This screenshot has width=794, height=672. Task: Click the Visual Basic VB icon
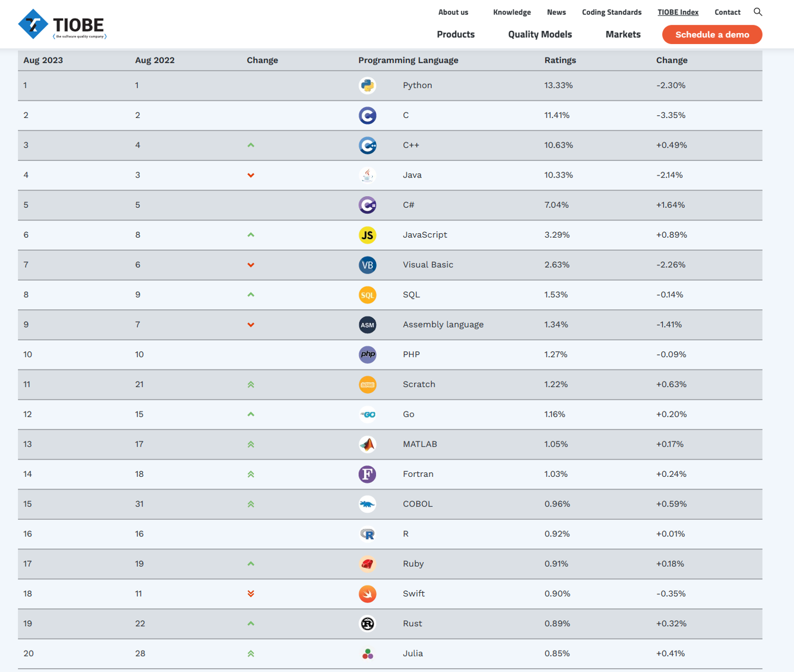click(367, 265)
